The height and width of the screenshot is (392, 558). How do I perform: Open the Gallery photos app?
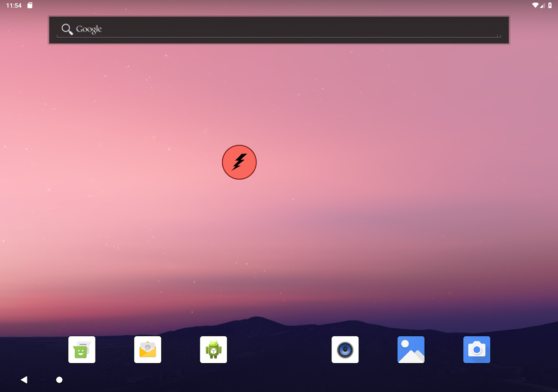click(411, 350)
